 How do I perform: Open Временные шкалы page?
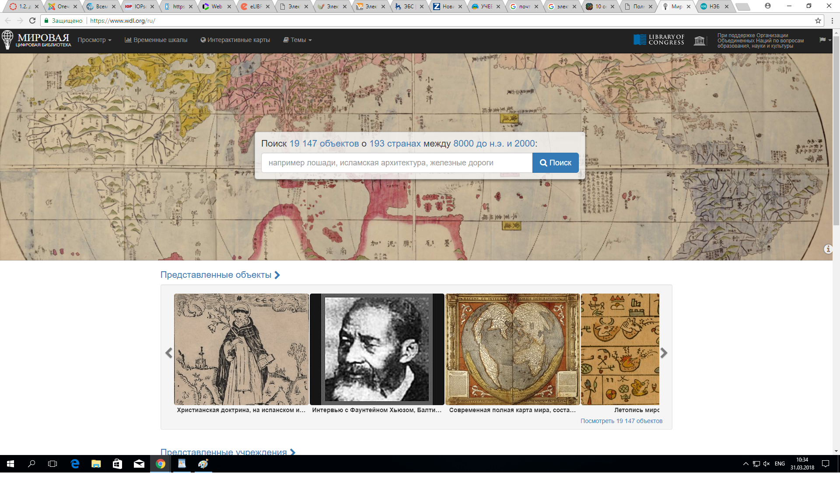[156, 40]
